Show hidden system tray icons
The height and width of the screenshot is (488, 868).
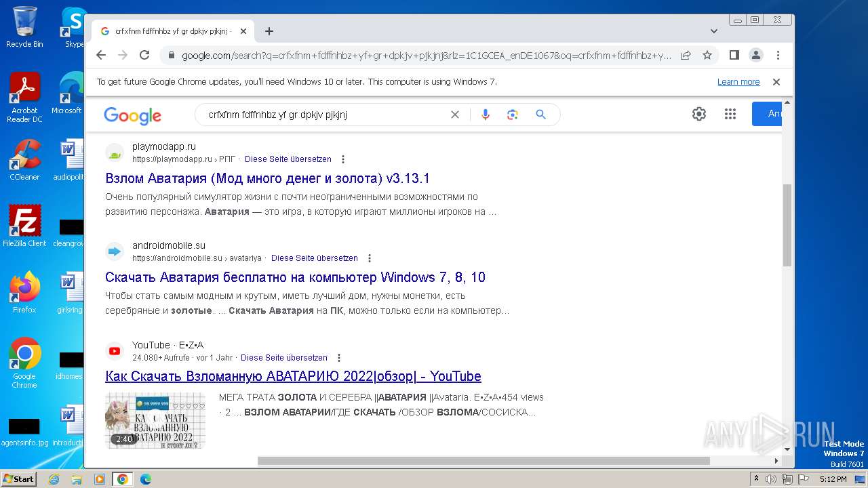[x=757, y=479]
